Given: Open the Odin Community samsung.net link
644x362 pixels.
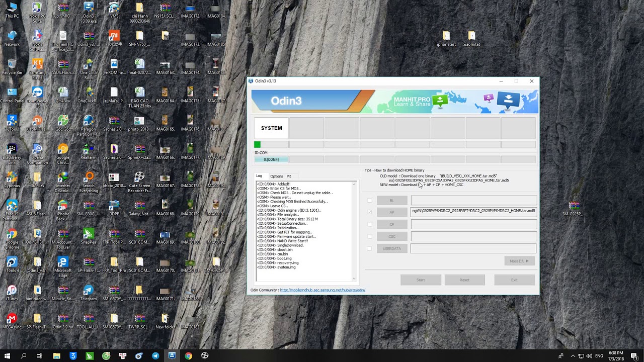Looking at the screenshot, I should (x=323, y=290).
